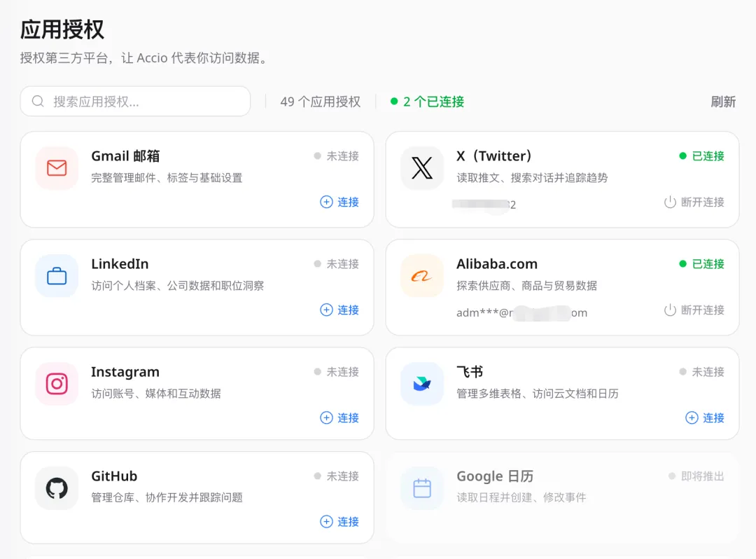Disconnect the Alibaba.com account

(x=694, y=310)
